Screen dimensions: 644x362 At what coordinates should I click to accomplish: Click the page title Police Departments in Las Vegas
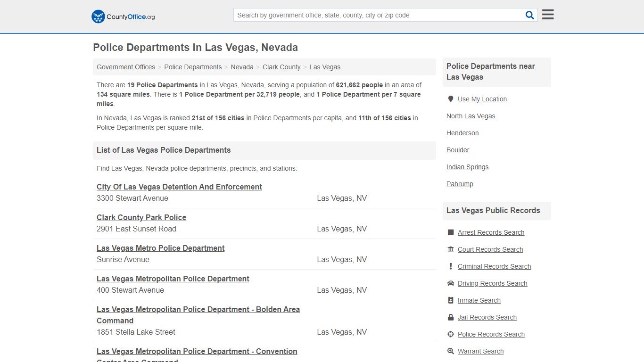(x=195, y=48)
